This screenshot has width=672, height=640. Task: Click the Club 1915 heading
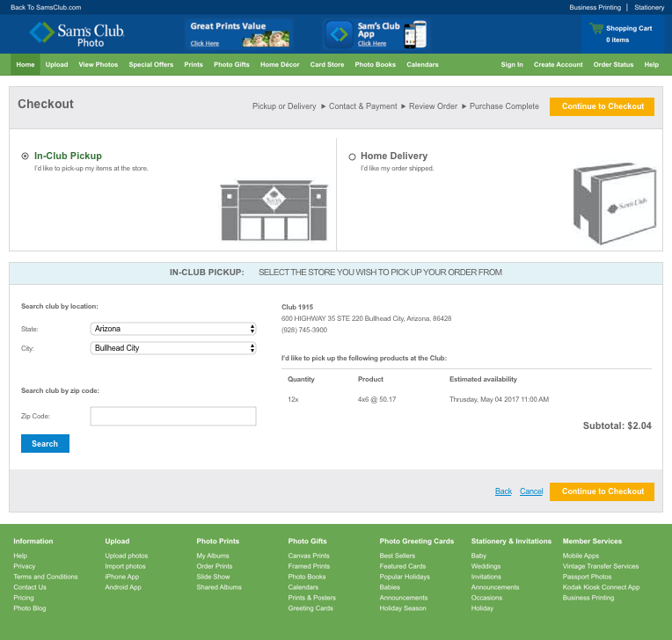[297, 307]
